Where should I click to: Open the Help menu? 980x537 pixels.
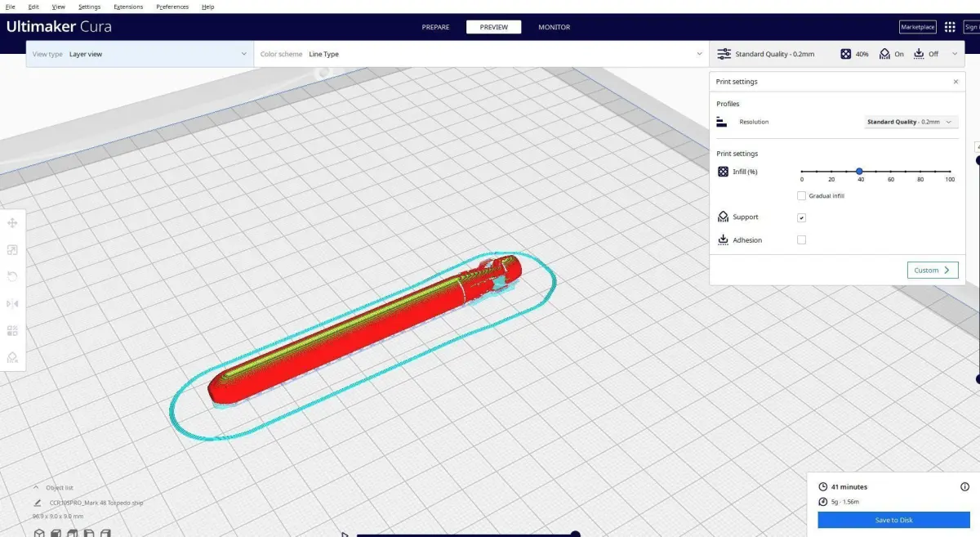point(207,7)
